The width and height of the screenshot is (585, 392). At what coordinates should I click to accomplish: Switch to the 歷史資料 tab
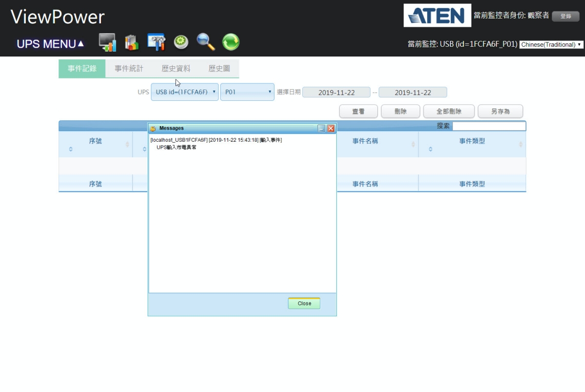coord(176,69)
